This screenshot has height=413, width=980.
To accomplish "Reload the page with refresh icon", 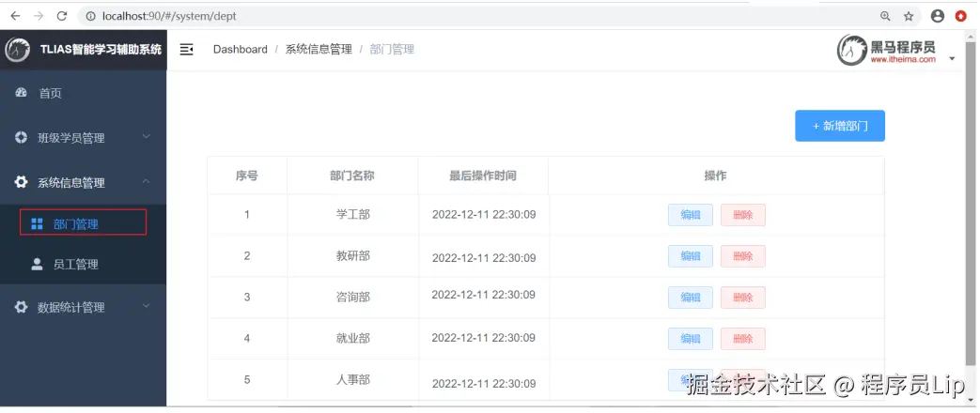I will 62,16.
